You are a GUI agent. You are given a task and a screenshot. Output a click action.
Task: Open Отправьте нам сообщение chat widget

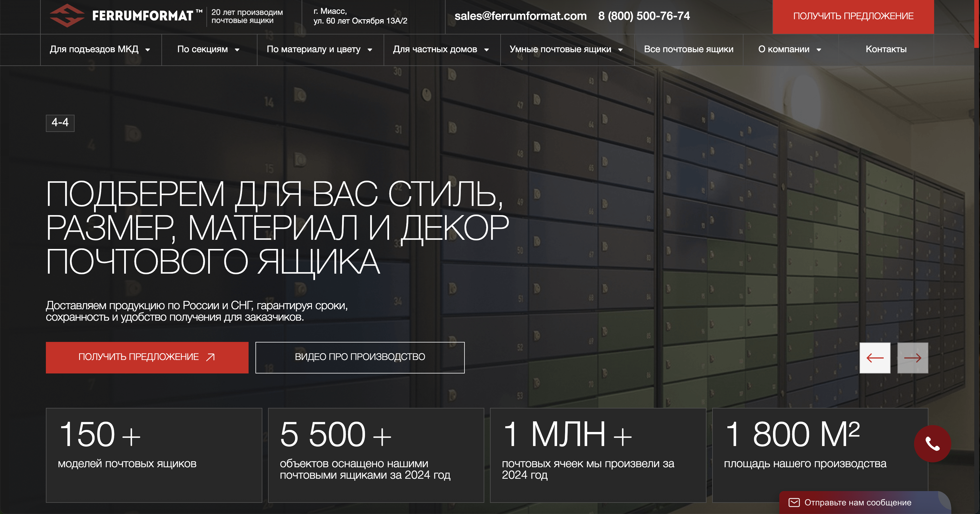(x=858, y=503)
